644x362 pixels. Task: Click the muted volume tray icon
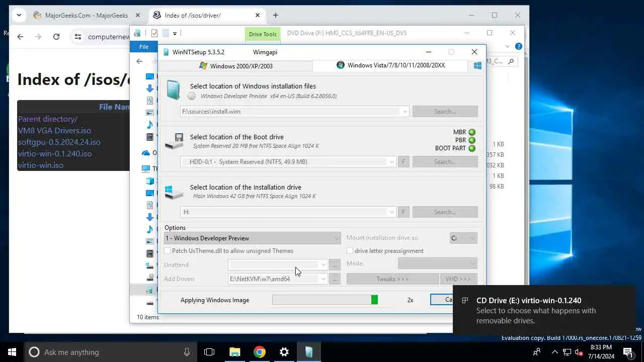pos(579,352)
